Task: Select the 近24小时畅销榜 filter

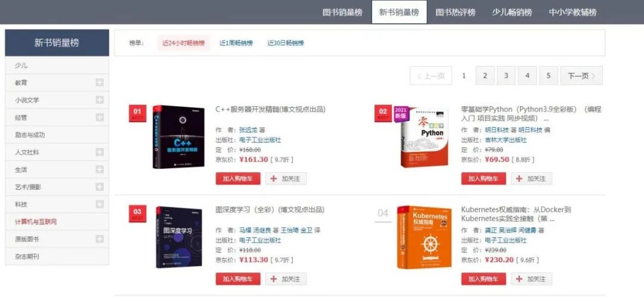Action: point(184,43)
